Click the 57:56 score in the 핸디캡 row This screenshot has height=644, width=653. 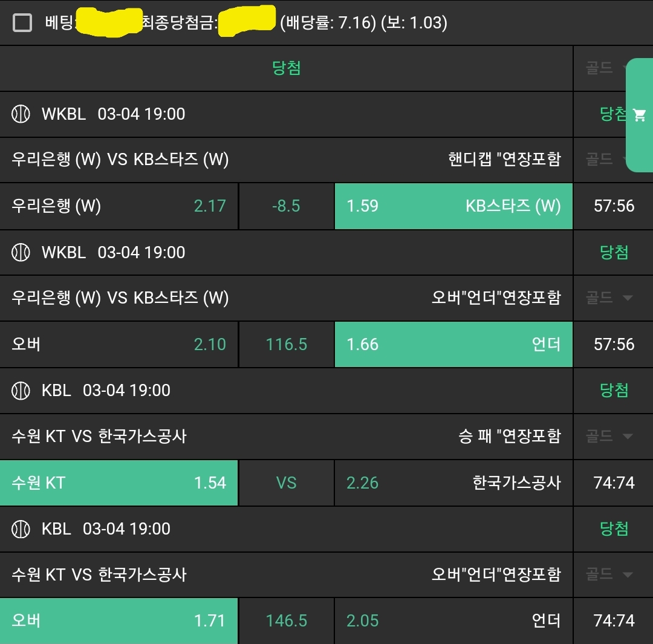[614, 206]
